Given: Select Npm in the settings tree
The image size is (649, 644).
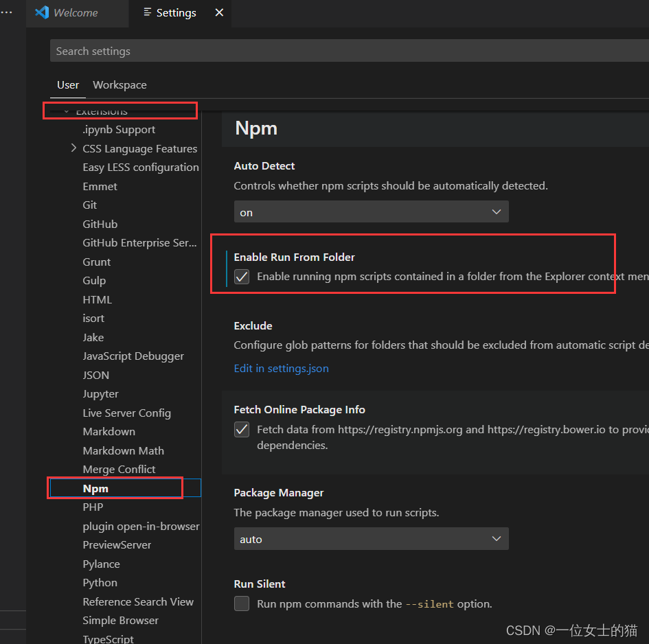Looking at the screenshot, I should pyautogui.click(x=95, y=488).
